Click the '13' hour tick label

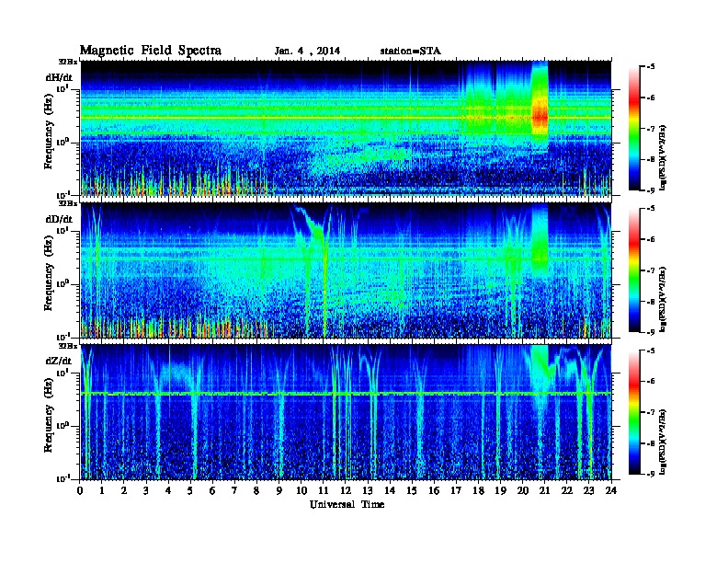[x=368, y=491]
